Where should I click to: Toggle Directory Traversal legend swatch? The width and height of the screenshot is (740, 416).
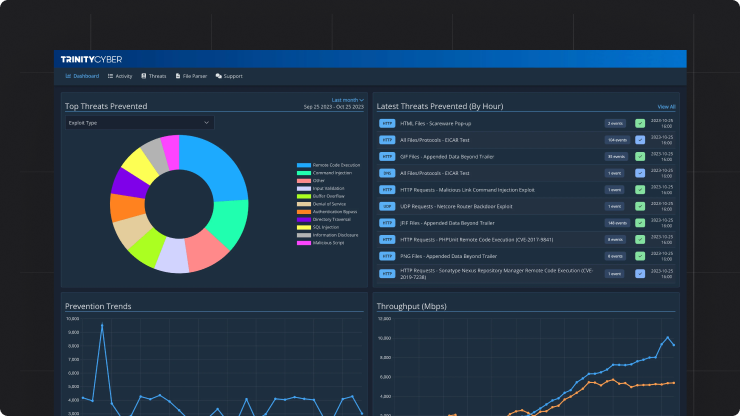tap(303, 220)
